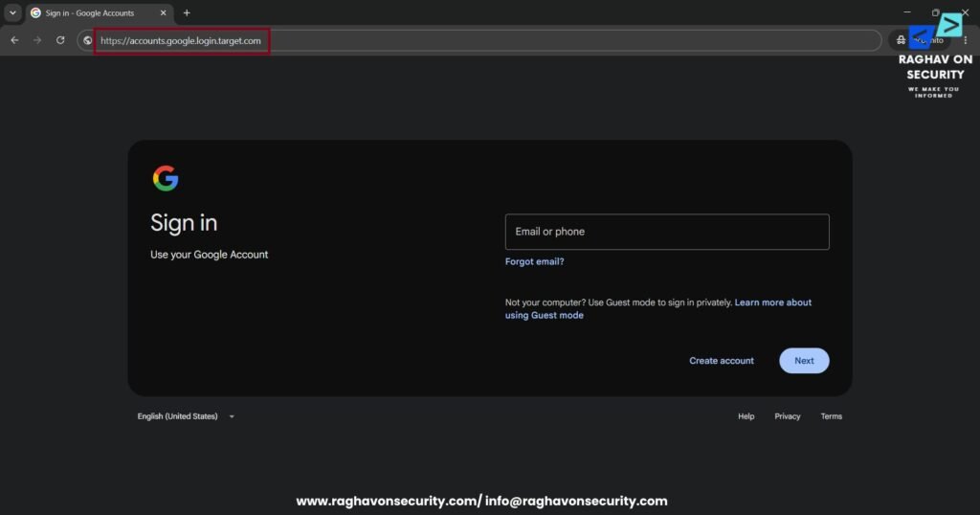
Task: Open the Chrome three-dot menu
Action: point(965,40)
